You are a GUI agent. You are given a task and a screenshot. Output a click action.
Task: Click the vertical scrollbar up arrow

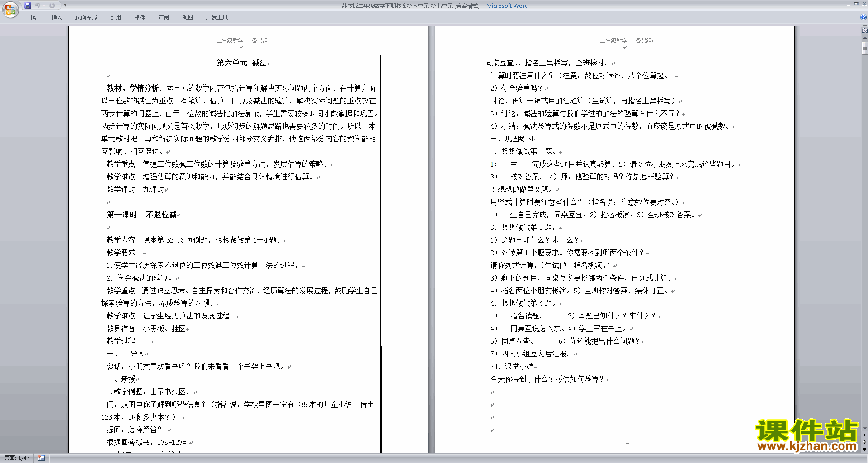click(864, 37)
